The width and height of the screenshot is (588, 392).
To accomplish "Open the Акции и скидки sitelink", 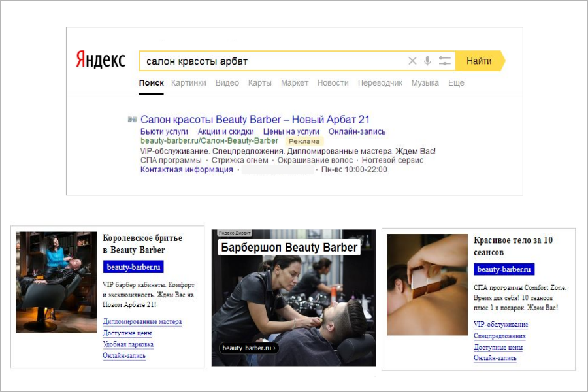I will 226,132.
